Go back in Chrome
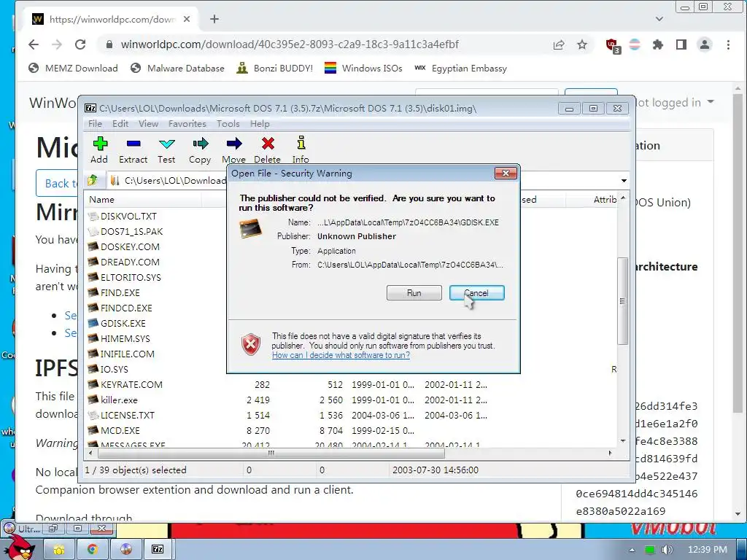Screen dimensions: 747x560 tap(34, 44)
